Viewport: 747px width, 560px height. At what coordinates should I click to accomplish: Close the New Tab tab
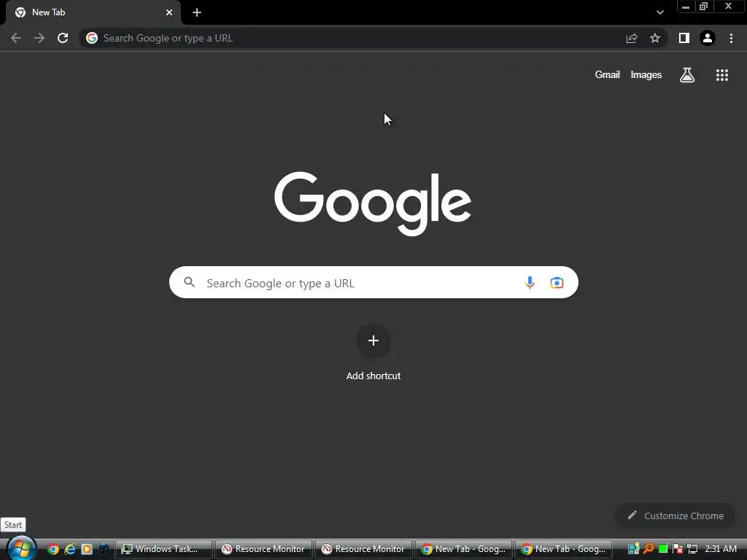point(169,12)
